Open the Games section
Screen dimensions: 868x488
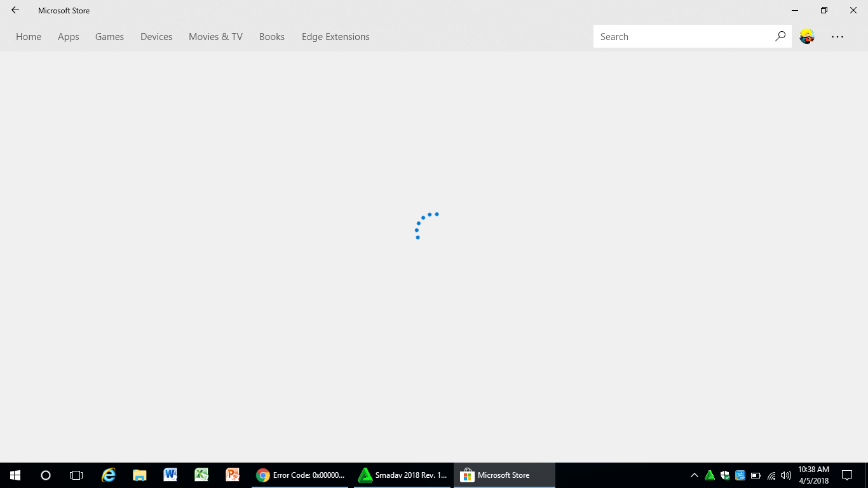pyautogui.click(x=109, y=37)
